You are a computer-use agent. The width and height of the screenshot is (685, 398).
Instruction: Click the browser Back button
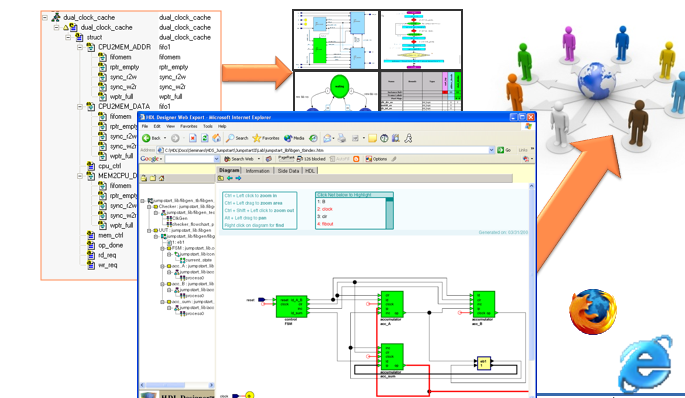(151, 138)
